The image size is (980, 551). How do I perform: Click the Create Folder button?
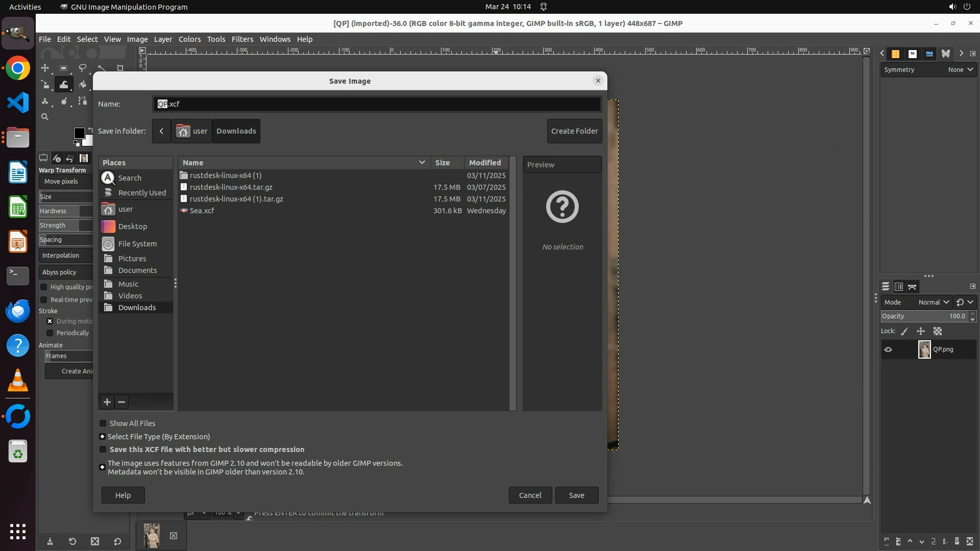point(574,131)
